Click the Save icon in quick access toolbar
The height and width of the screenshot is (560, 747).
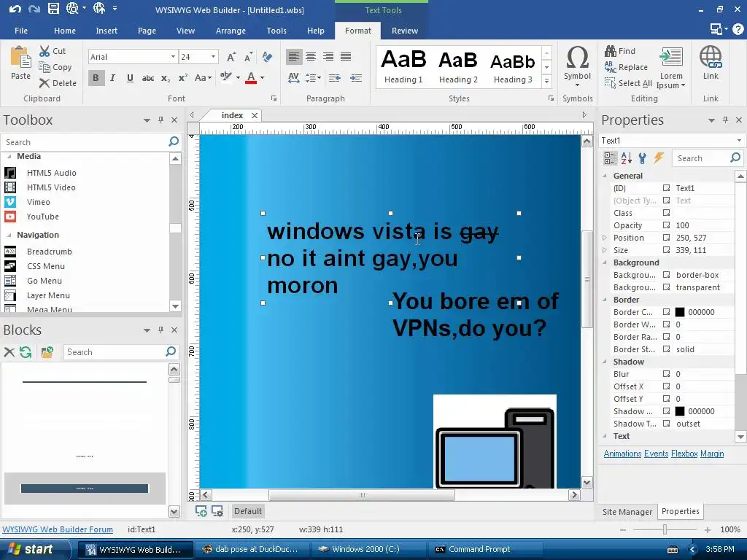(53, 9)
